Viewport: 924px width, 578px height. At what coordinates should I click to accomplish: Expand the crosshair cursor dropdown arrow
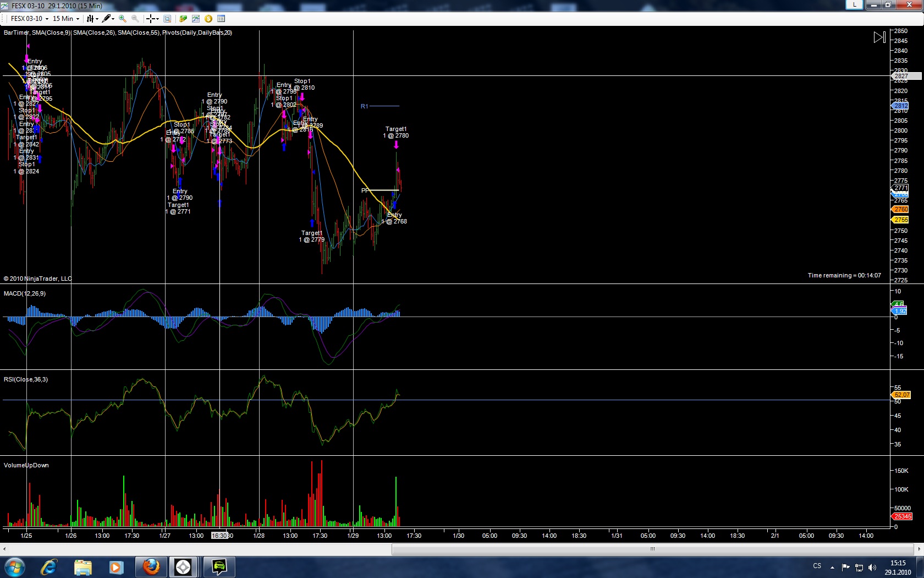[157, 19]
